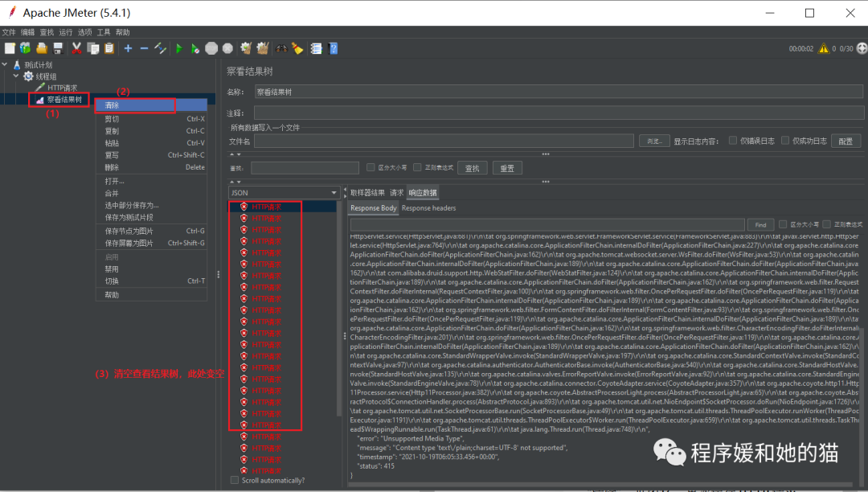Click the results list vertical scrollbar
The width and height of the screenshot is (868, 492).
point(339,310)
